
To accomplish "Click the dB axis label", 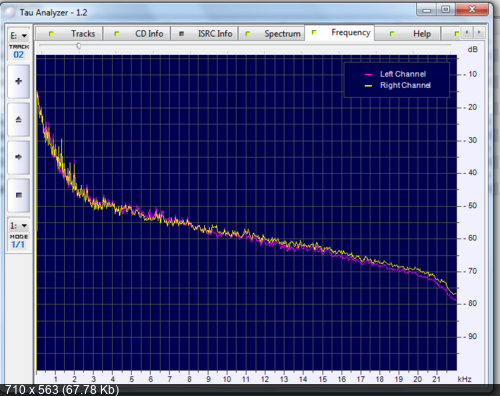I will (473, 50).
